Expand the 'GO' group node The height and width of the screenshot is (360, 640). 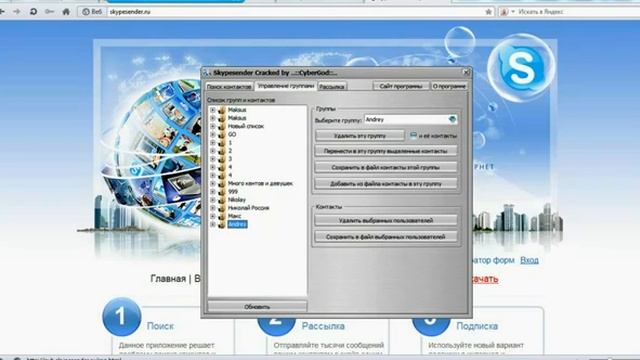(213, 134)
